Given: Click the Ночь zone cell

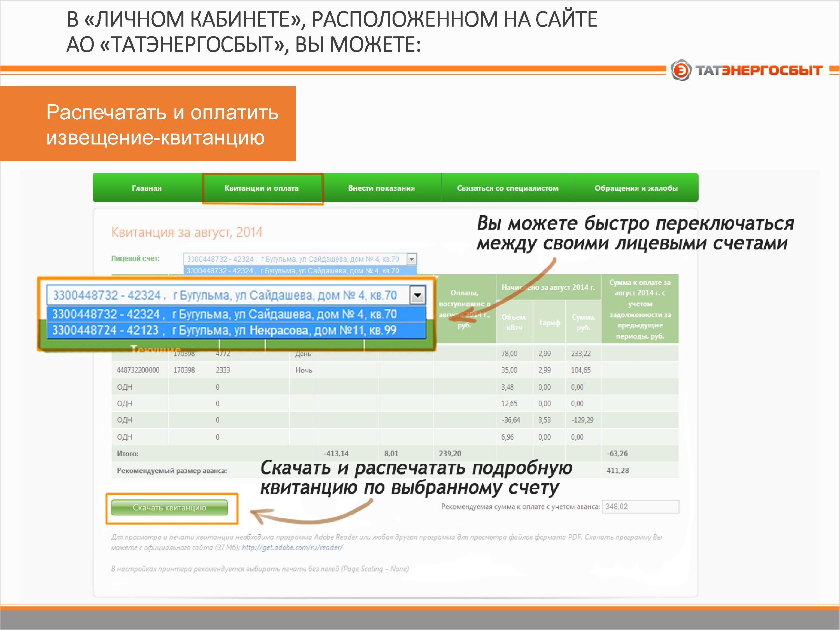Looking at the screenshot, I should [x=304, y=370].
